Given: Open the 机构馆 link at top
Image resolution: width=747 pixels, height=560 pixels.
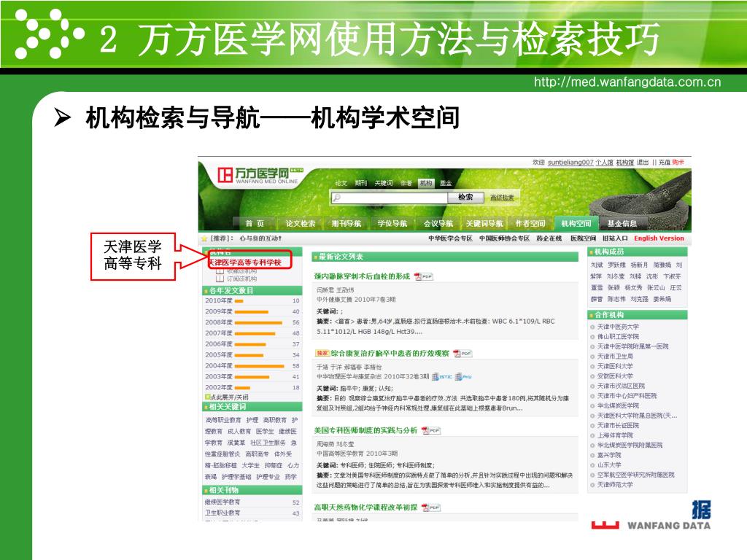Looking at the screenshot, I should click(x=624, y=163).
